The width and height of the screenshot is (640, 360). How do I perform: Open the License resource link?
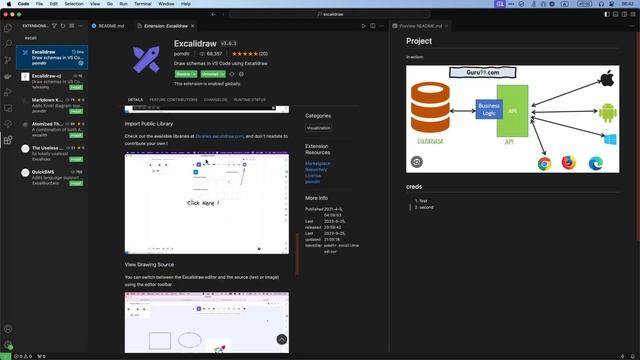coord(313,176)
